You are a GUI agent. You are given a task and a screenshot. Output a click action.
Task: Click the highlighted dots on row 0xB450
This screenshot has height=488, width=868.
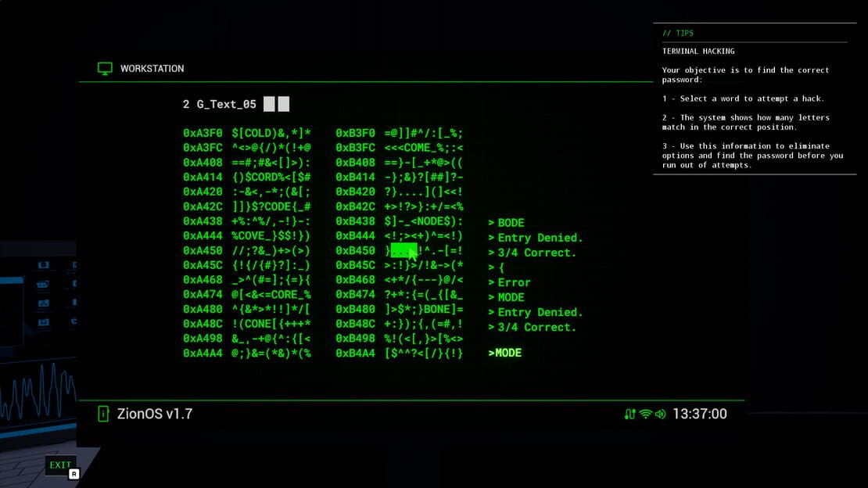coord(404,251)
